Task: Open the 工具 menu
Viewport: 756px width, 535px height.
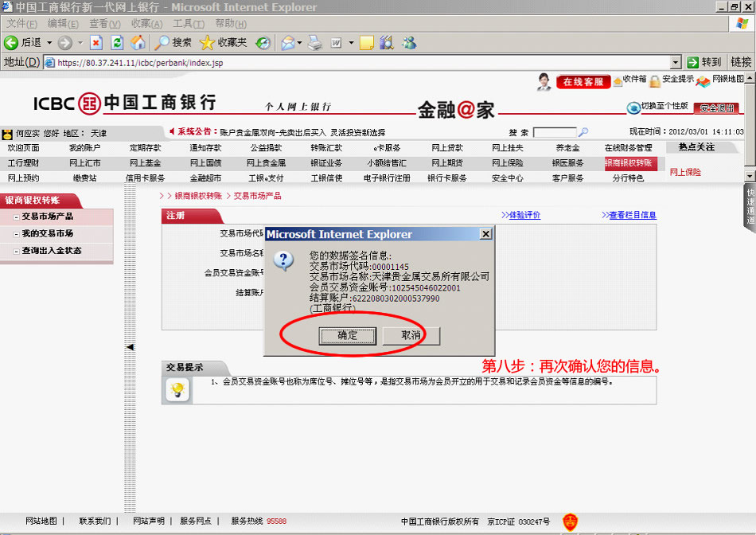Action: point(189,24)
